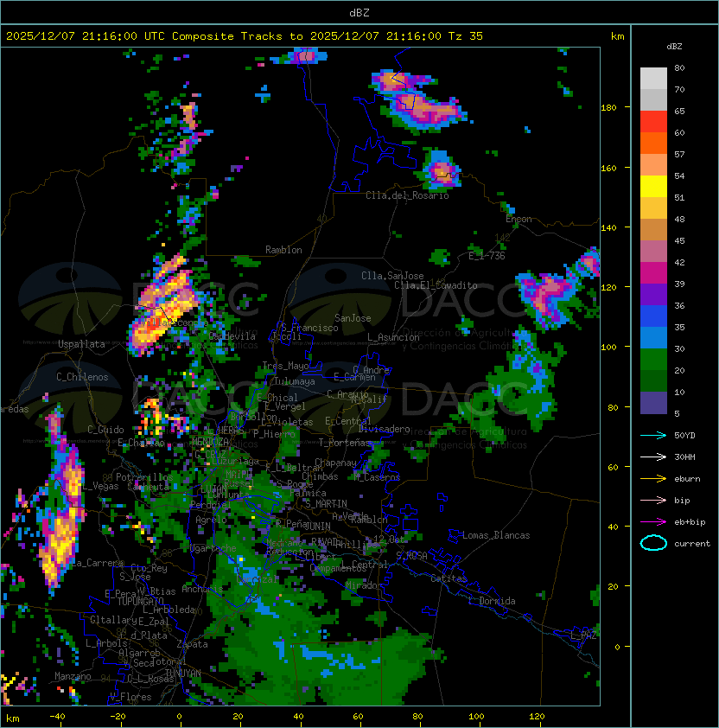Click the 'eburn' label in legend
Image resolution: width=719 pixels, height=728 pixels.
click(687, 479)
